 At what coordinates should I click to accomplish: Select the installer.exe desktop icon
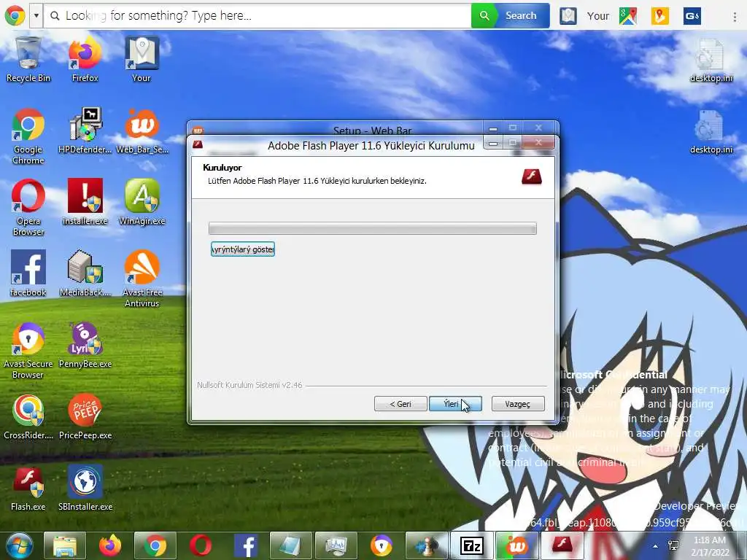[85, 203]
